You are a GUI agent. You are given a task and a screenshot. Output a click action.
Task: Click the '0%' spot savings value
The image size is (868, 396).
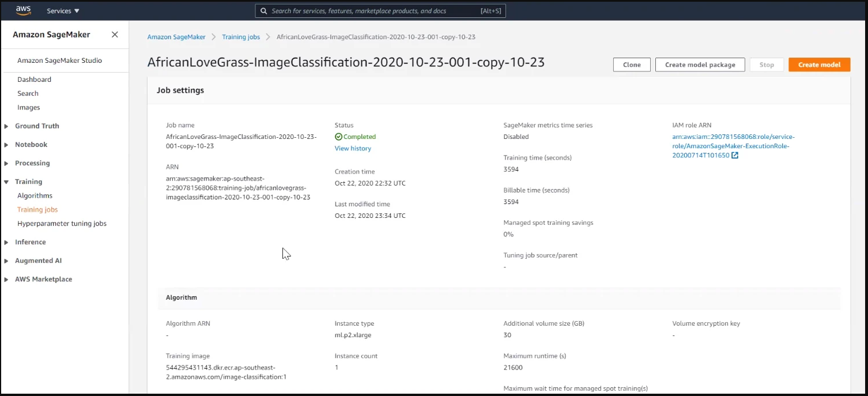click(508, 234)
